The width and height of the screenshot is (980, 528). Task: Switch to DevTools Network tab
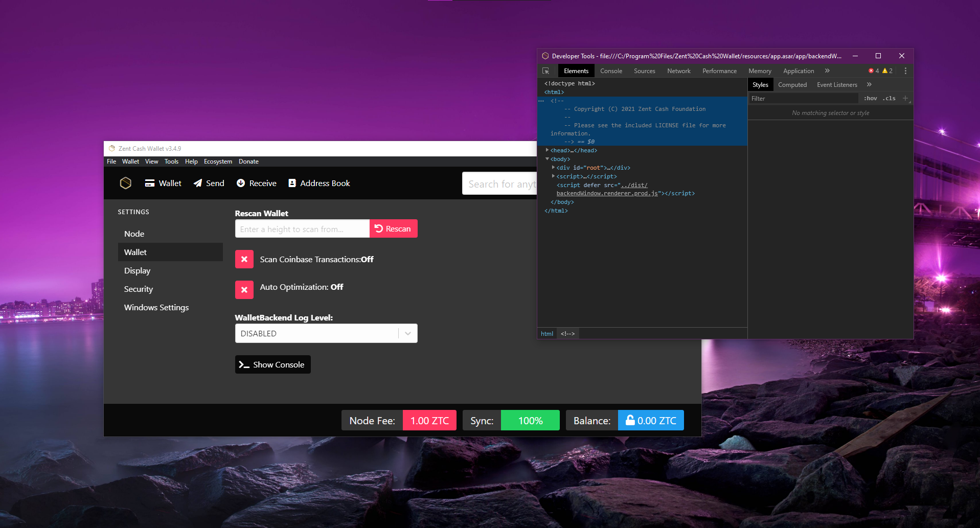[678, 71]
